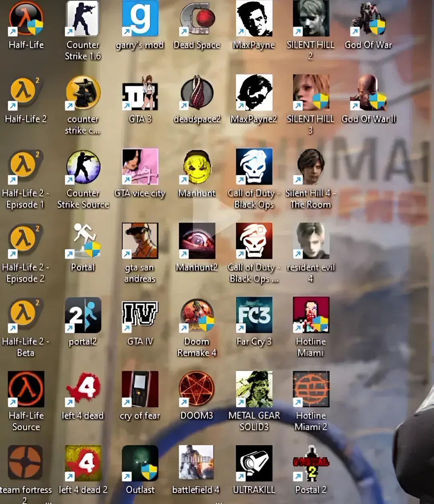Select the garry's mod icon
Image resolution: width=434 pixels, height=504 pixels.
(x=140, y=18)
